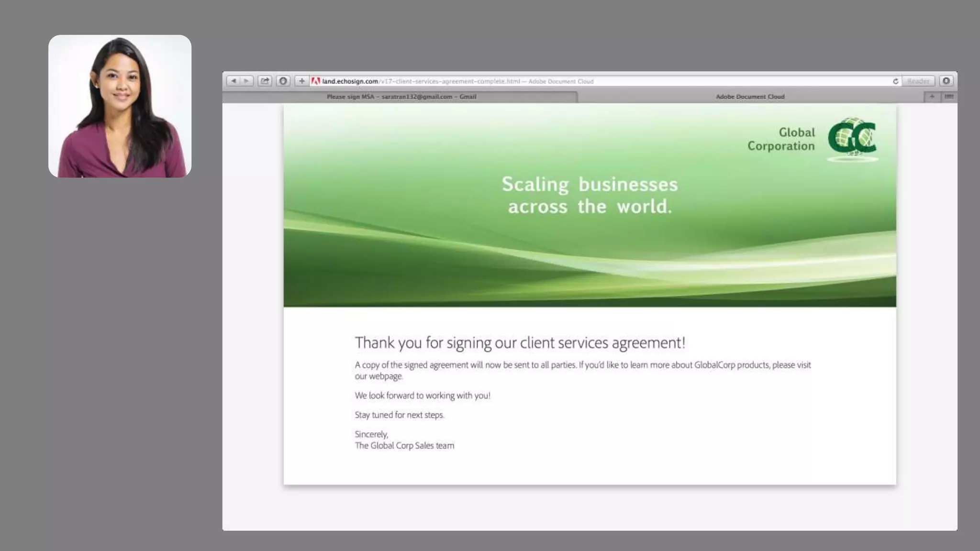This screenshot has width=980, height=551.
Task: Click the browser forward arrow button
Action: 246,81
